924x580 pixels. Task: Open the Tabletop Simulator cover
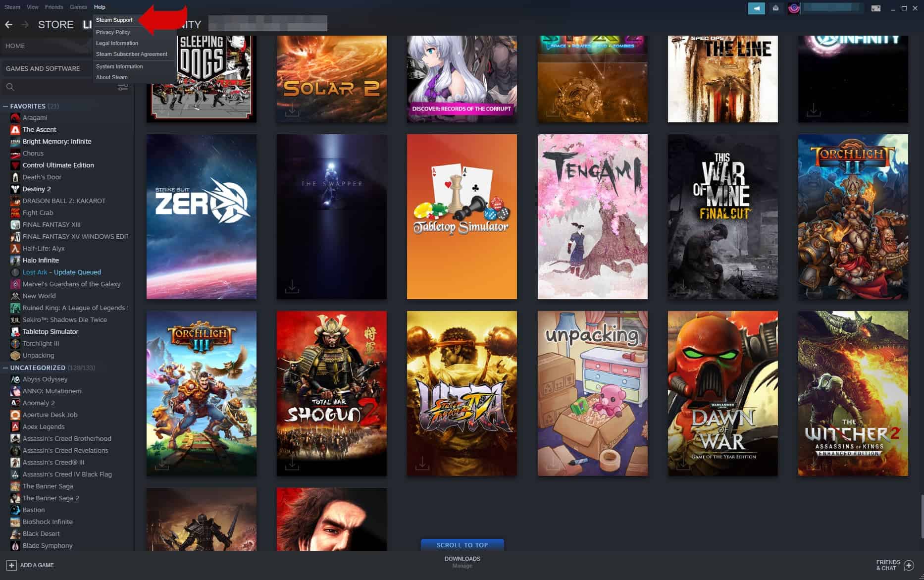[x=462, y=216]
